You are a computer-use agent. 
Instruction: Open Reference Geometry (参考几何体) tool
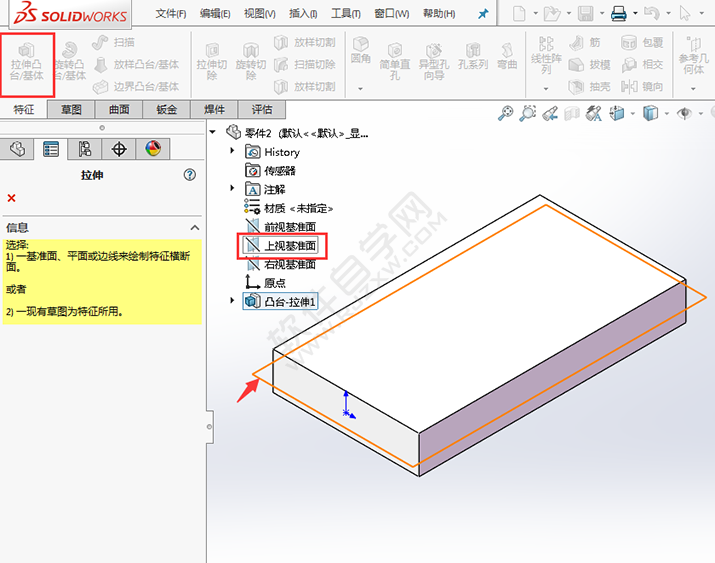tap(694, 56)
